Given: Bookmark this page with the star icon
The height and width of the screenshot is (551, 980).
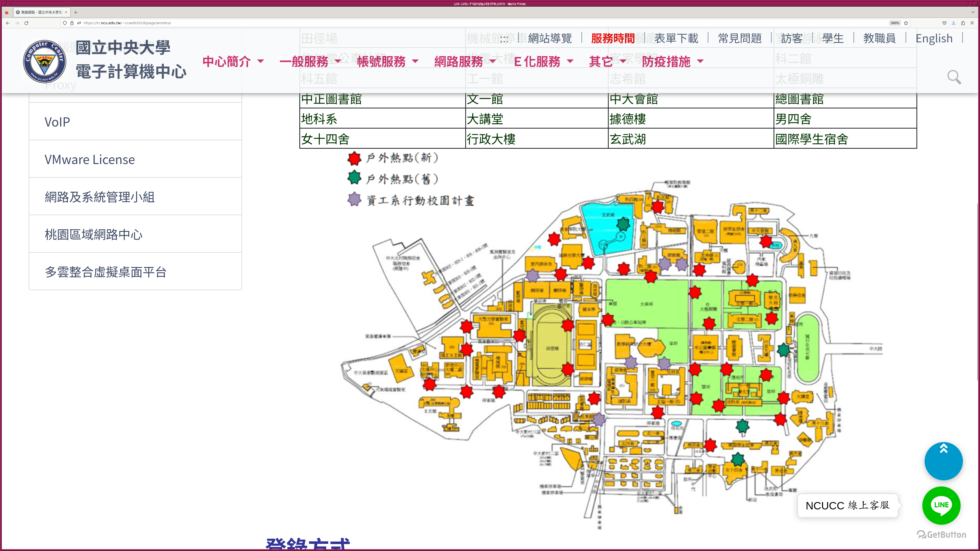Looking at the screenshot, I should [906, 23].
